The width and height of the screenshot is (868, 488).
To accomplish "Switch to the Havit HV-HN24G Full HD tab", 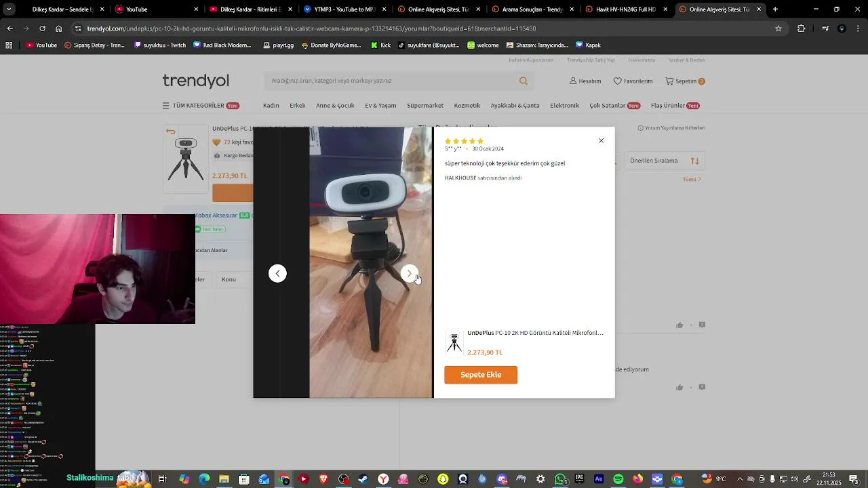I will tap(627, 9).
